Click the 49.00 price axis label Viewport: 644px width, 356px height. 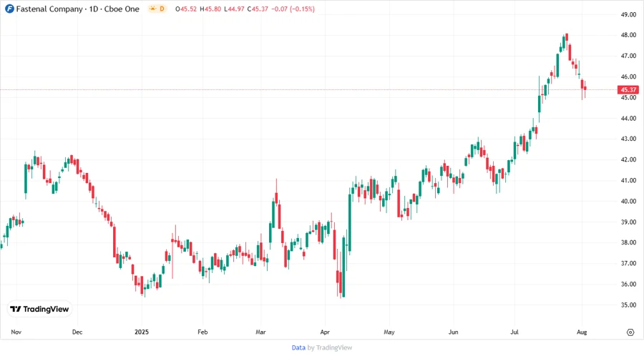[x=628, y=14]
